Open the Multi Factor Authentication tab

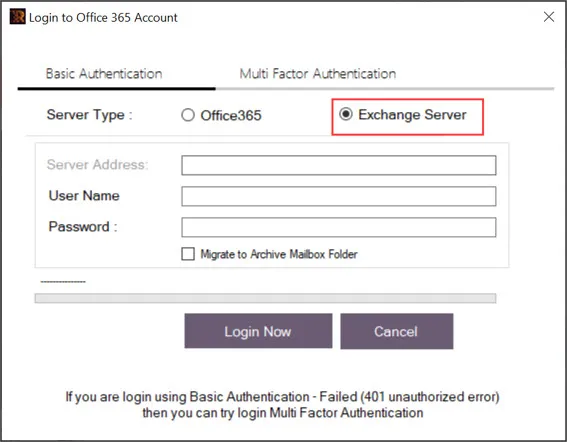click(x=317, y=74)
